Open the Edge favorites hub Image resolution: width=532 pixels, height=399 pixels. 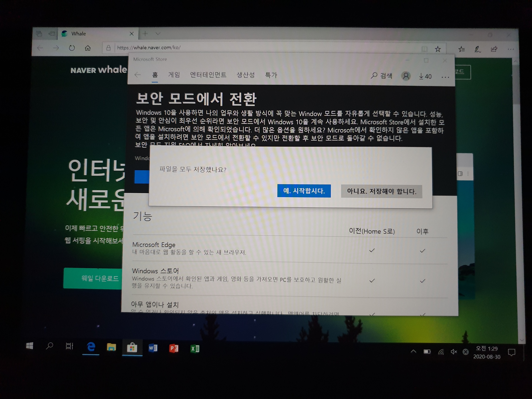[x=461, y=49]
